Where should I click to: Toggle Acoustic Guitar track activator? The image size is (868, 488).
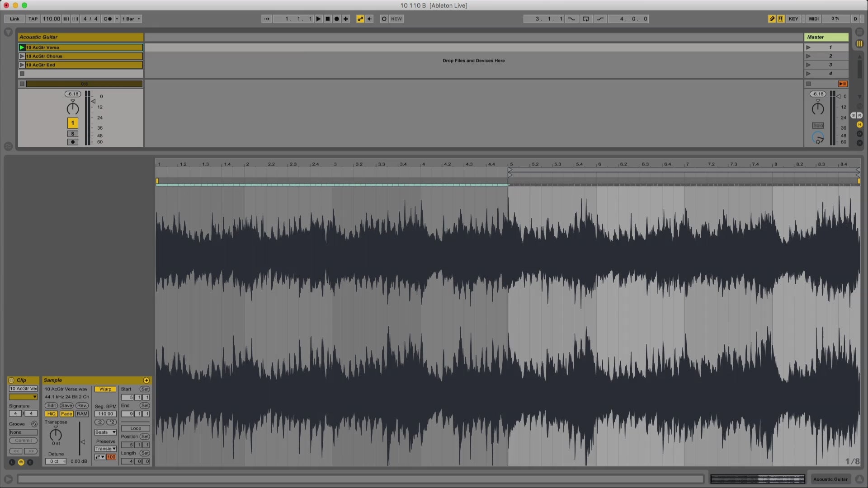(x=72, y=123)
